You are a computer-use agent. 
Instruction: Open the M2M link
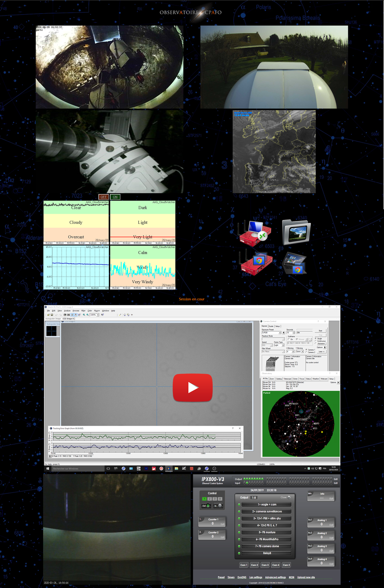click(x=291, y=577)
